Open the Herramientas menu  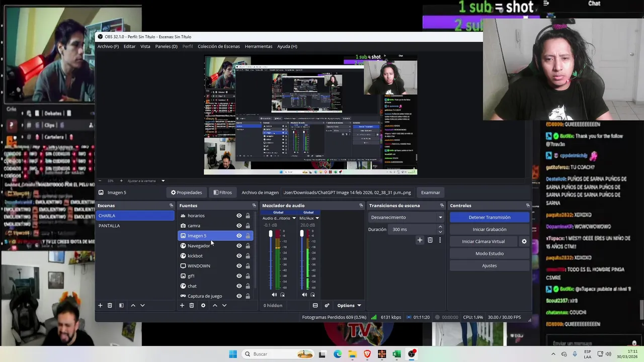pyautogui.click(x=258, y=46)
